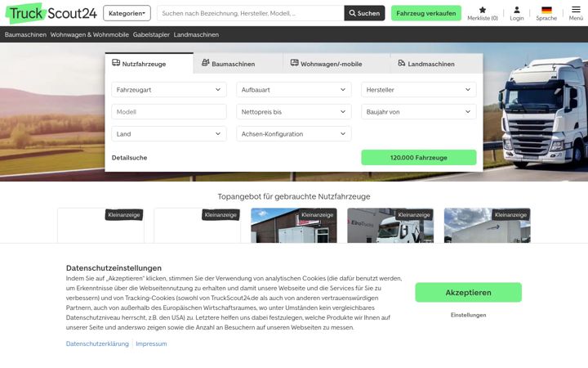Open fourth Kleinanzeige listing with EiroTrans truck
Screen dimensions: 588x368
pos(390,226)
